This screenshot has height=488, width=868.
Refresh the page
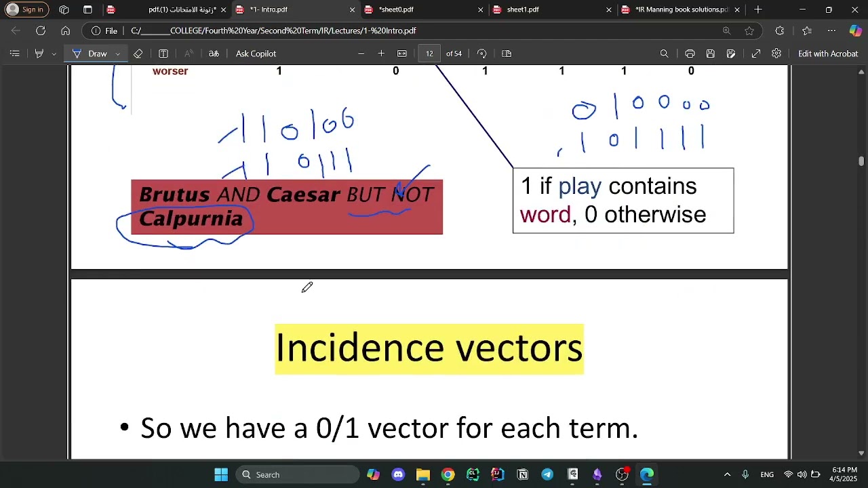point(41,30)
